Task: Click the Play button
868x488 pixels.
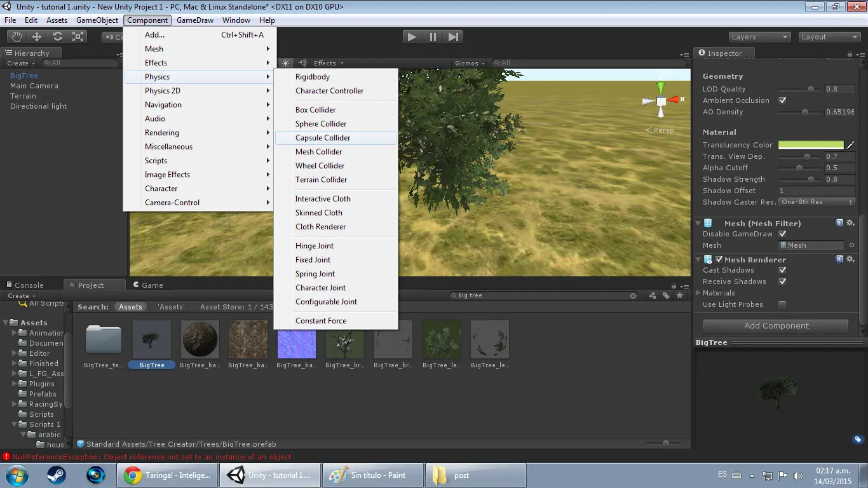Action: click(x=412, y=37)
